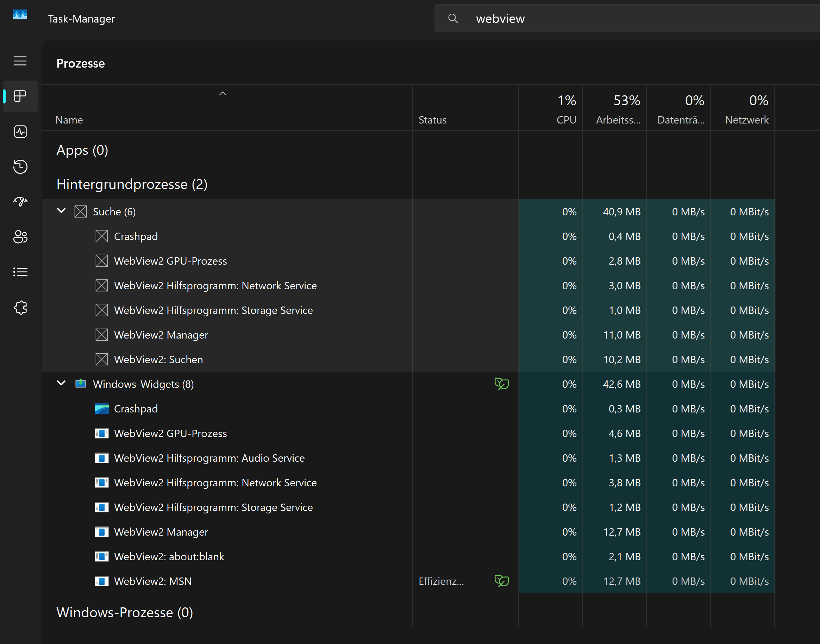The height and width of the screenshot is (644, 820).
Task: Open Details list sidebar icon
Action: (x=20, y=272)
